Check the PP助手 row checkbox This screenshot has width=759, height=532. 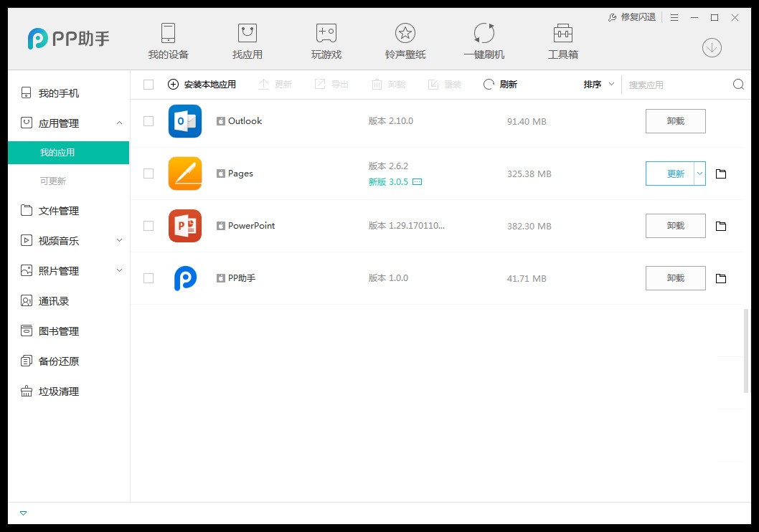[148, 278]
